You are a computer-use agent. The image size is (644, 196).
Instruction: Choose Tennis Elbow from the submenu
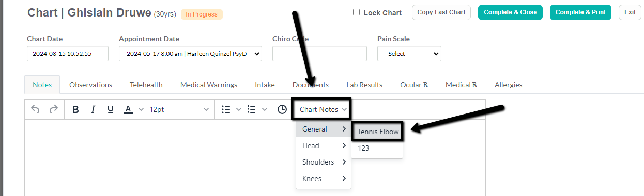click(378, 132)
